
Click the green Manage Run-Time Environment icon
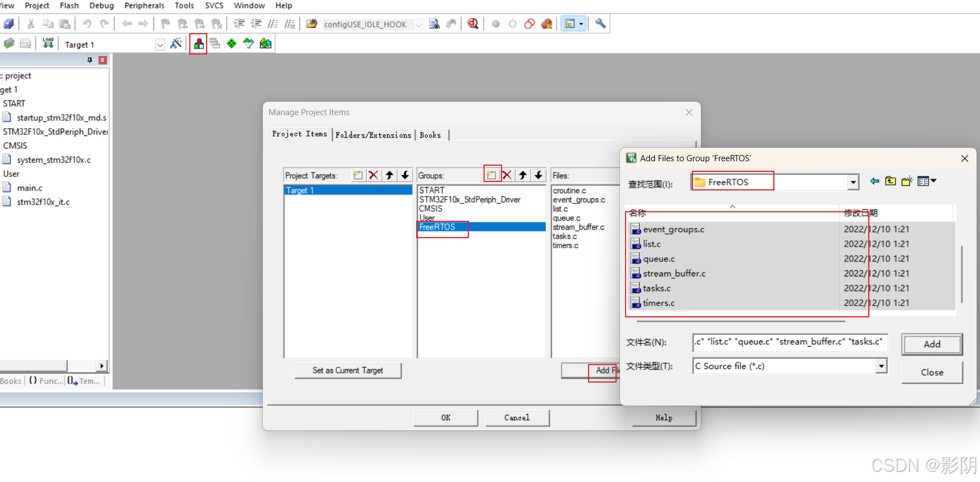coord(232,44)
